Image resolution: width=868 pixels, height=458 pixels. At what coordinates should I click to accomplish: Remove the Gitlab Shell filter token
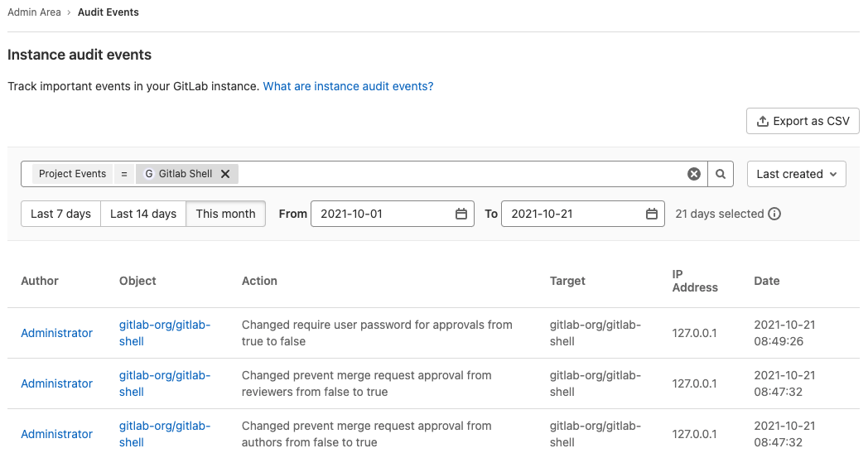(225, 174)
